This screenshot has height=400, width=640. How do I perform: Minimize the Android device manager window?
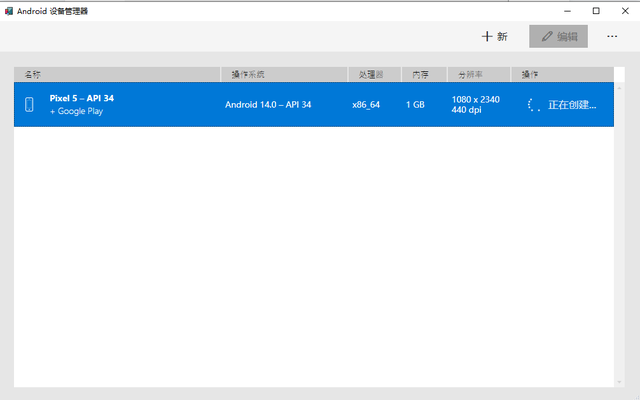pos(567,11)
